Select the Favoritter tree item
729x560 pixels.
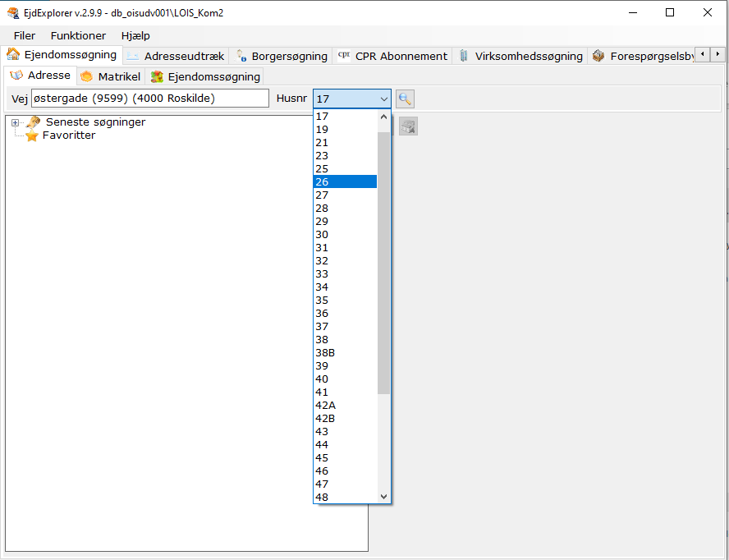[69, 135]
